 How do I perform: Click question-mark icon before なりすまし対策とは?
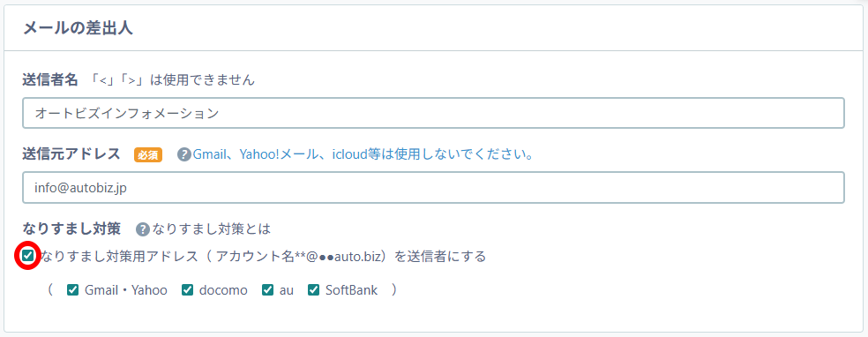click(x=143, y=228)
